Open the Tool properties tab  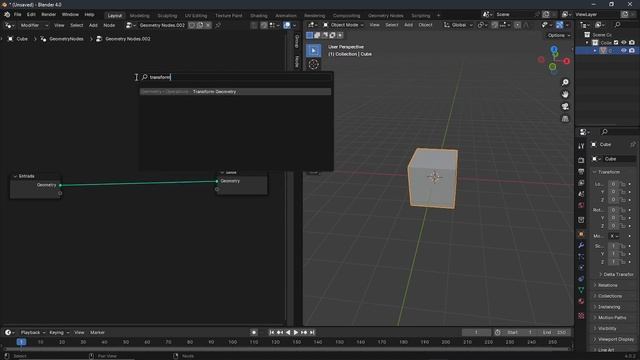(581, 146)
